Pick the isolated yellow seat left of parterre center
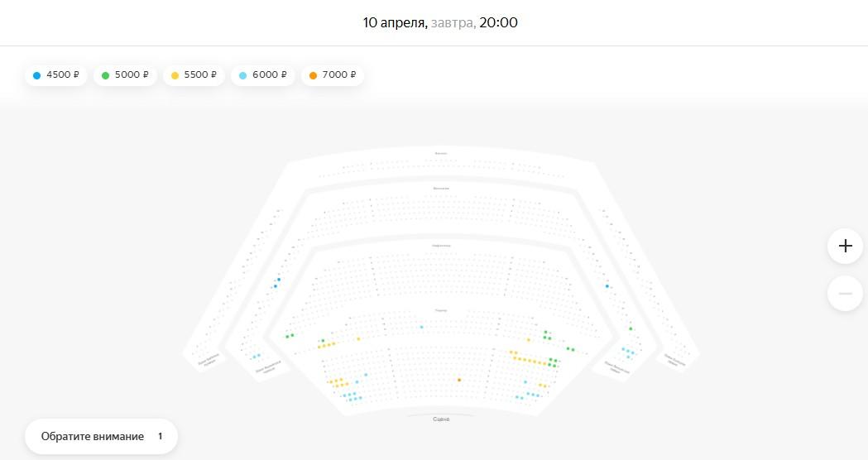 click(358, 338)
